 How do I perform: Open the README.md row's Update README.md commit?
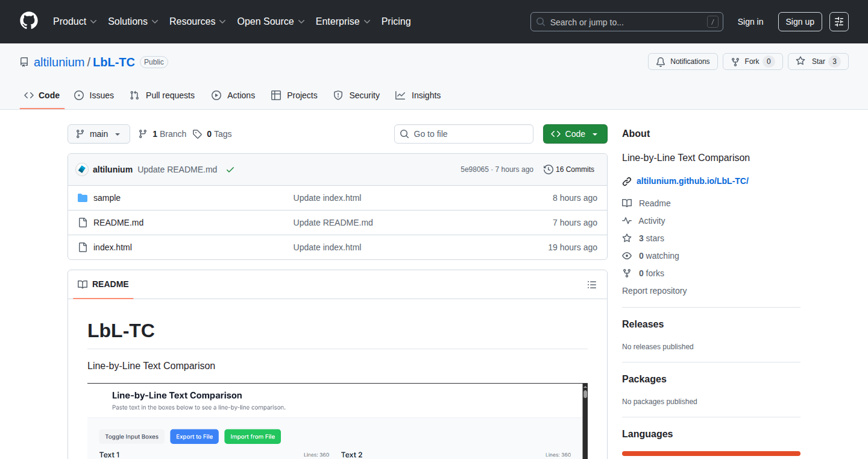(333, 223)
